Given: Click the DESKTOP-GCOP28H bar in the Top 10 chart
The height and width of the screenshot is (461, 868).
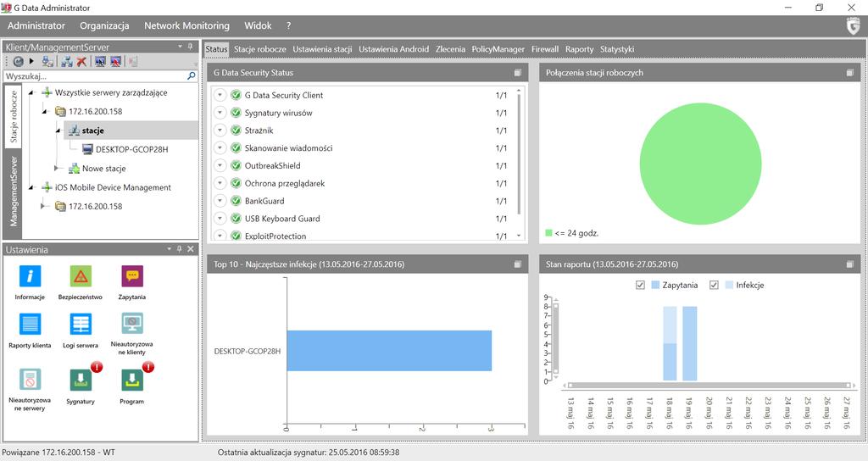Looking at the screenshot, I should (389, 351).
